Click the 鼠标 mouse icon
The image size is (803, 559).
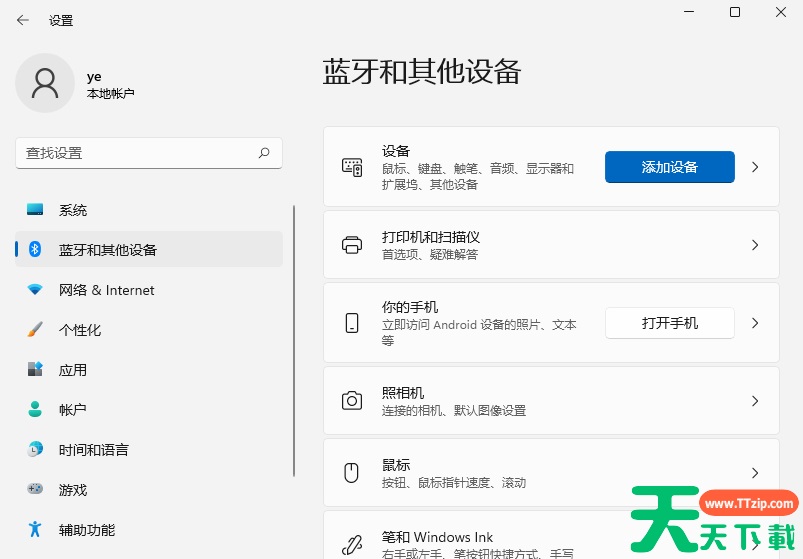click(x=352, y=473)
